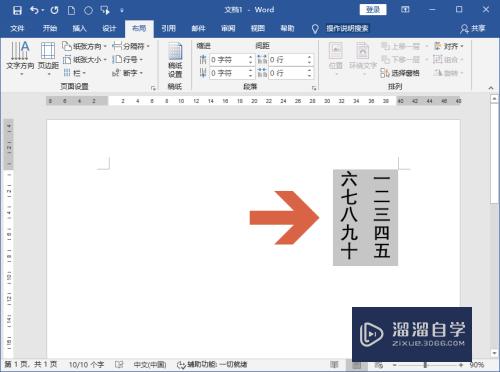Open 纸张大小 paper size dropdown
Image resolution: width=500 pixels, height=372 pixels.
84,60
